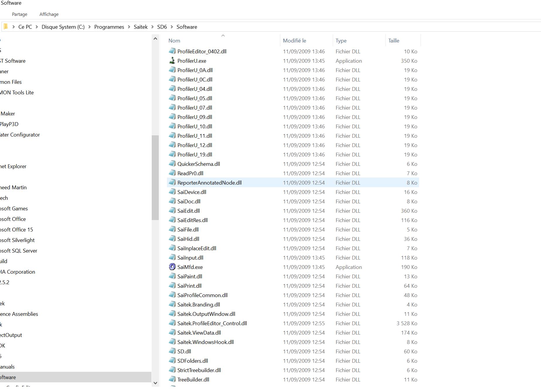Expand chevron after Ce PC in breadcrumb

point(37,27)
